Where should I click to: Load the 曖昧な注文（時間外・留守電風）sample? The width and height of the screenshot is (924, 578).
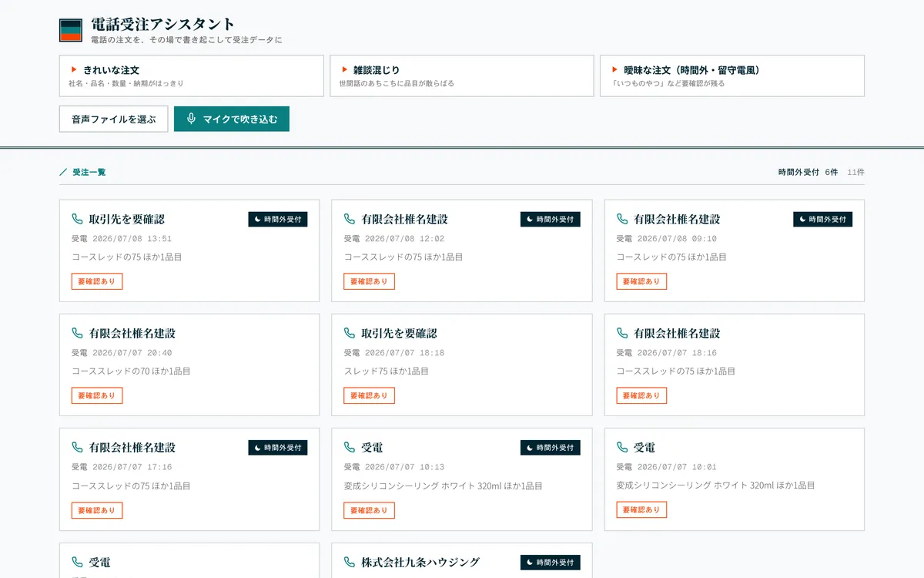(x=732, y=76)
